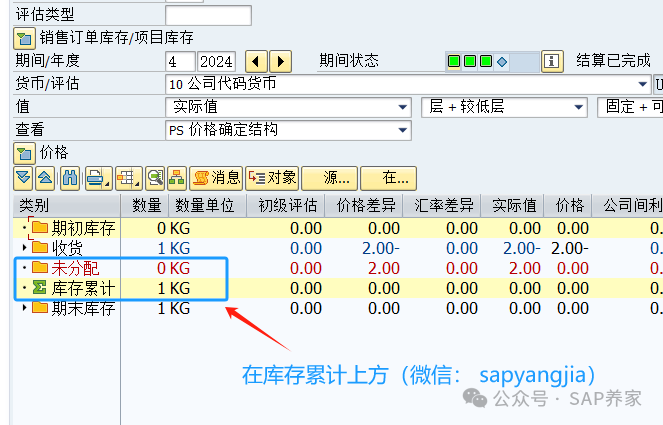Image resolution: width=663 pixels, height=425 pixels.
Task: Click the 收货 folder icon
Action: (x=40, y=247)
